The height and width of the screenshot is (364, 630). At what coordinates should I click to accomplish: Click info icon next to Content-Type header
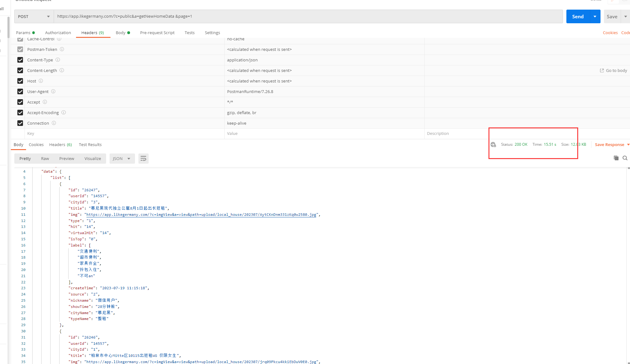pyautogui.click(x=58, y=60)
